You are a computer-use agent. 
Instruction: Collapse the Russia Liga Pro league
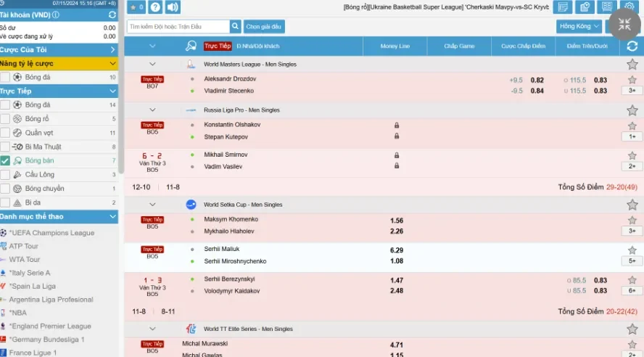152,110
